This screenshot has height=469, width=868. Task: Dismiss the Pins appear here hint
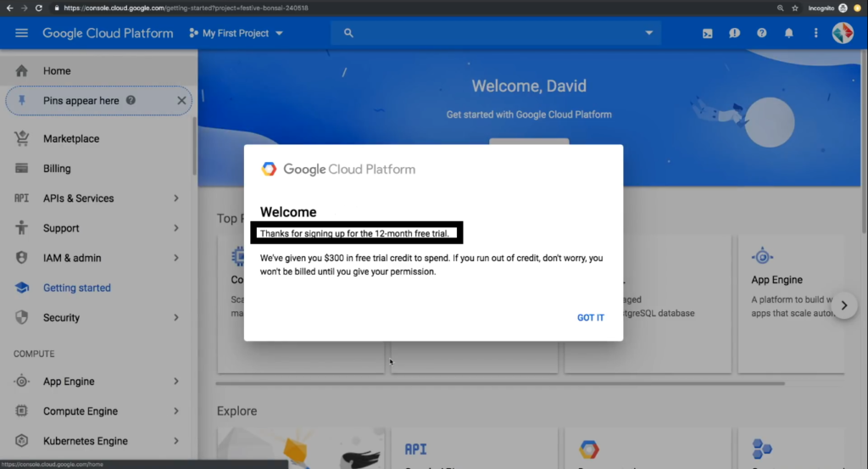pyautogui.click(x=181, y=100)
